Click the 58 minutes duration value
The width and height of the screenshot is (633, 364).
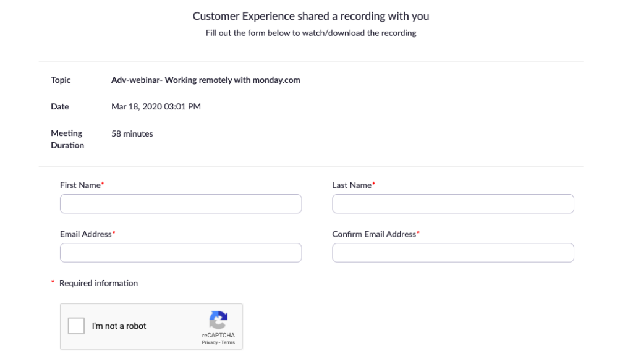(132, 133)
